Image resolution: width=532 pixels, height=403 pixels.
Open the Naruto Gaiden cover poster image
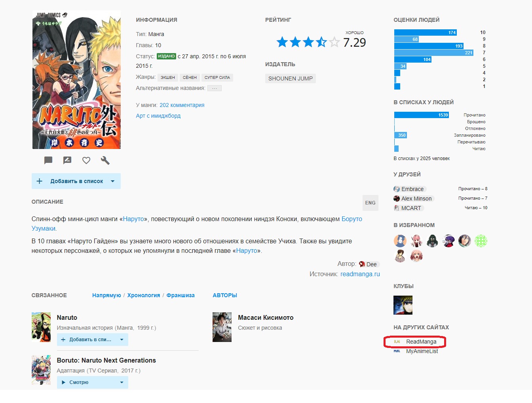click(x=76, y=80)
